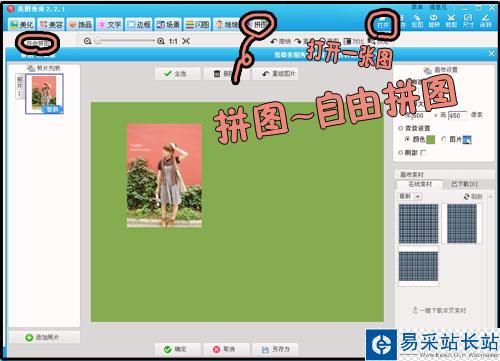This screenshot has width=500, height=361.
Task: Open the green background color swatch
Action: coord(431,140)
